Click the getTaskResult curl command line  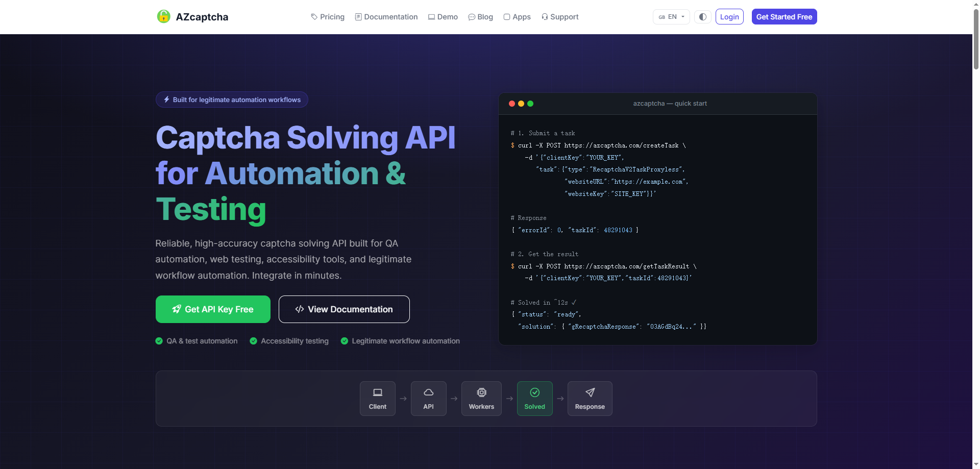point(604,266)
